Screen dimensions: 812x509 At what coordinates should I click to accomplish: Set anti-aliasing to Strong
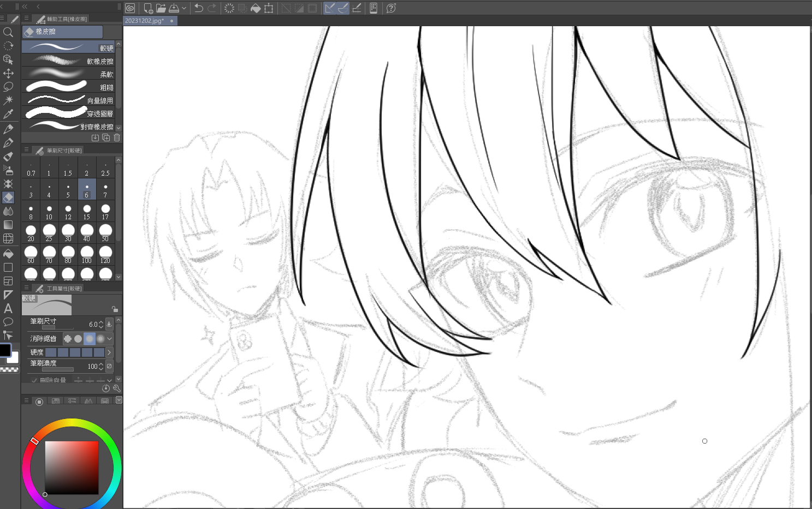(x=100, y=339)
